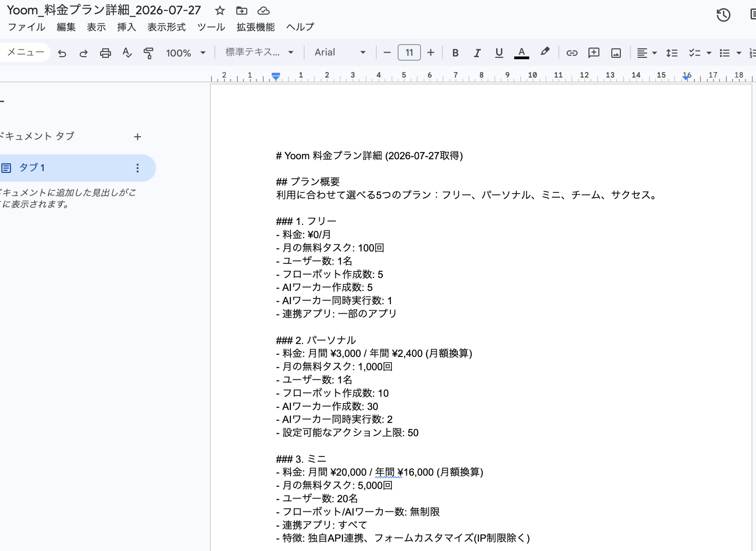Click the move-to-folder icon

tap(241, 11)
